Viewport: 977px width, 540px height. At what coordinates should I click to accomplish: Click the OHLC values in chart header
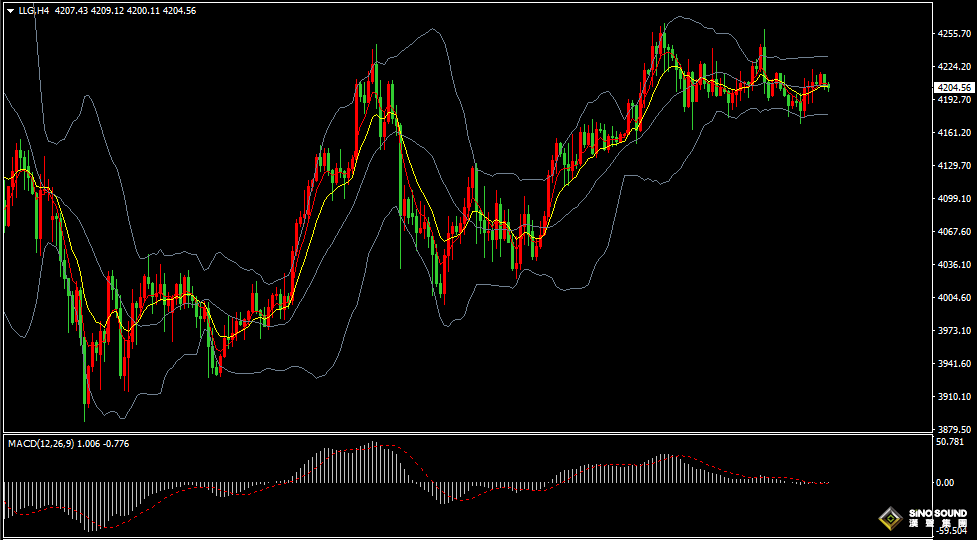[128, 10]
